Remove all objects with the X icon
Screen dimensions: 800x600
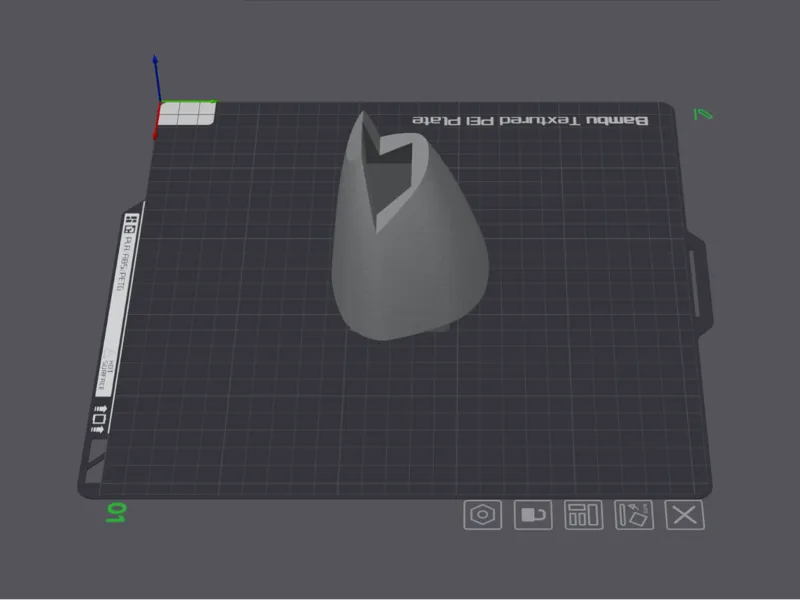click(x=685, y=515)
